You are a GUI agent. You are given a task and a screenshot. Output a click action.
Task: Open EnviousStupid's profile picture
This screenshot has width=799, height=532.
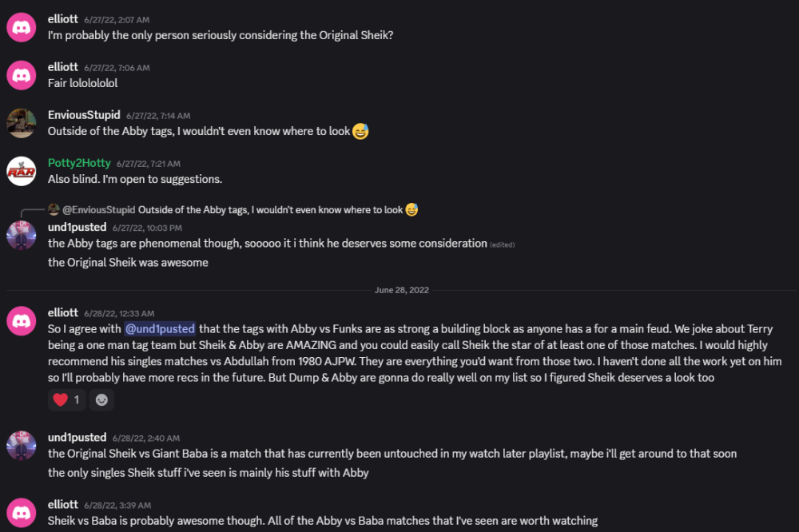(x=21, y=123)
